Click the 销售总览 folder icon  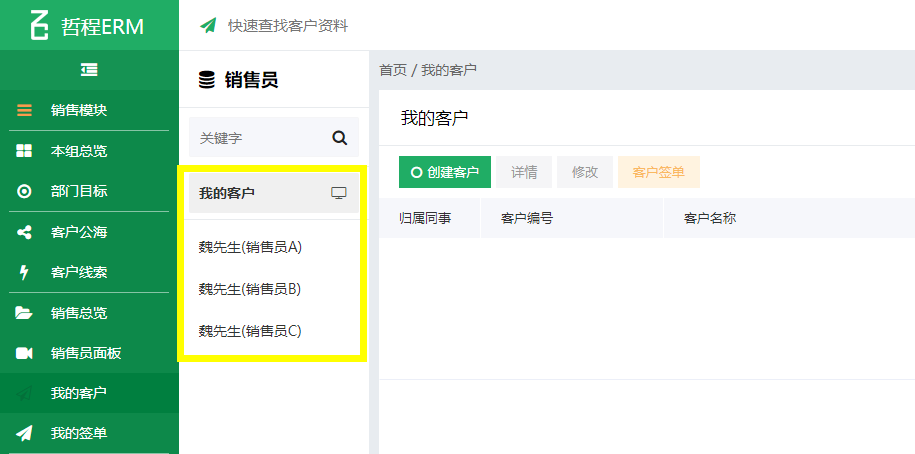(x=24, y=313)
